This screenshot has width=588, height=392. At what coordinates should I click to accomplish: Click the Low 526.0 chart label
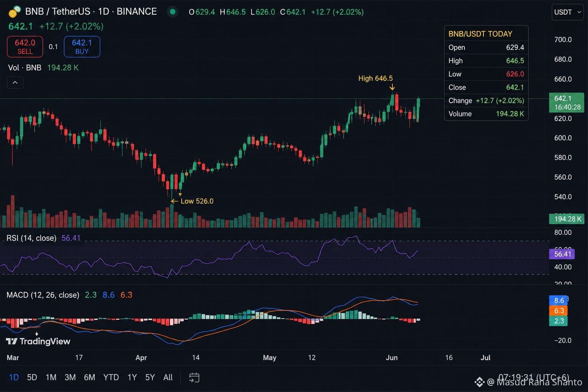[197, 201]
